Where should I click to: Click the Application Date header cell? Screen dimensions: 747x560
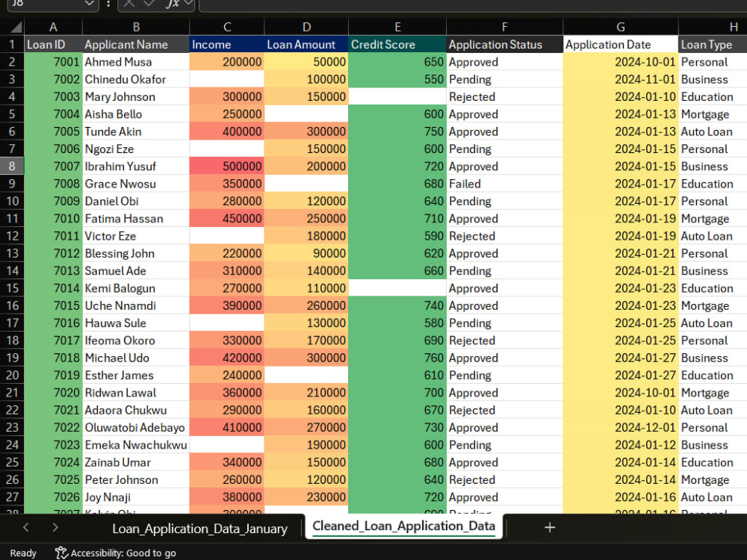(x=621, y=45)
